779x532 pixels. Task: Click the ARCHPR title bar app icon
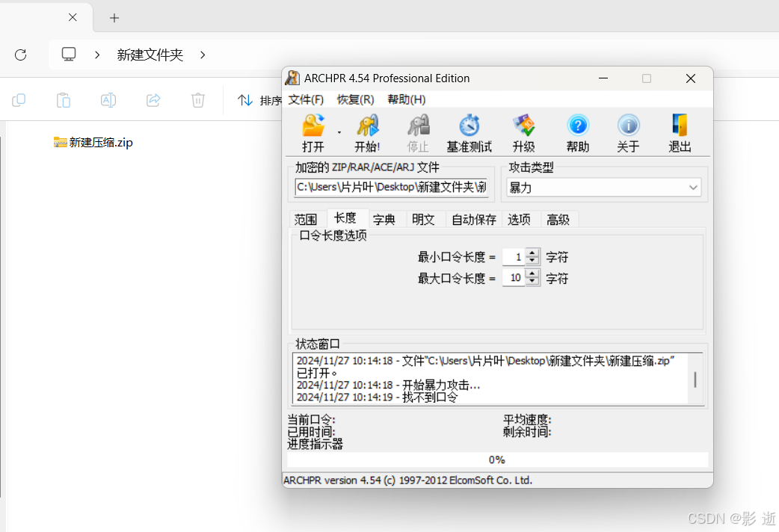tap(292, 78)
